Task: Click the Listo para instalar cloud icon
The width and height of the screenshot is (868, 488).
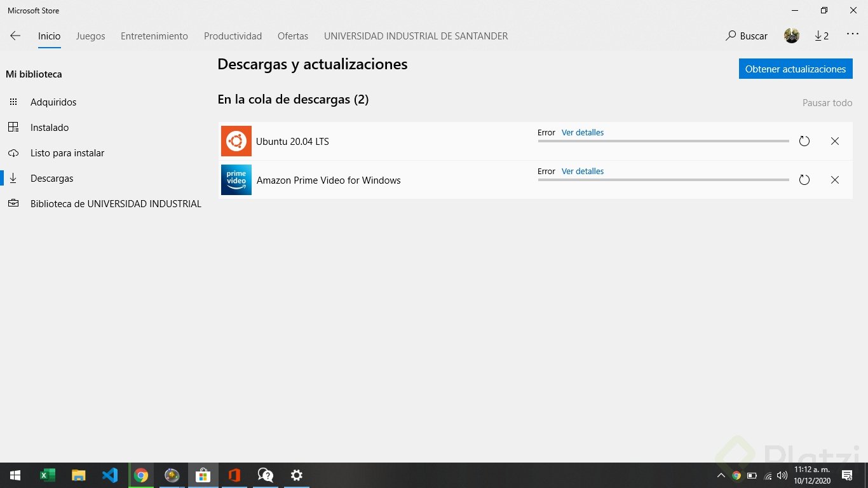Action: point(13,153)
